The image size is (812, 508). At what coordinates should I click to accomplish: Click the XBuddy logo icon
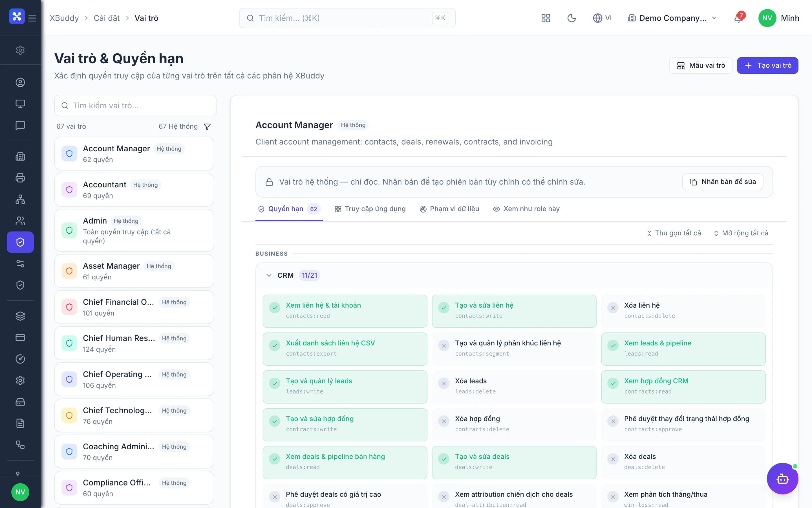17,16
